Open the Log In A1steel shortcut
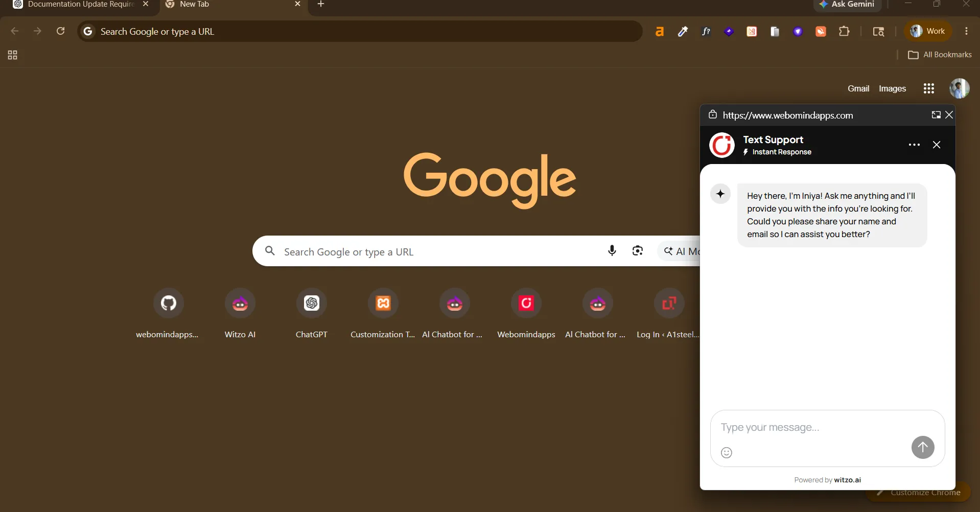Image resolution: width=980 pixels, height=512 pixels. (668, 313)
